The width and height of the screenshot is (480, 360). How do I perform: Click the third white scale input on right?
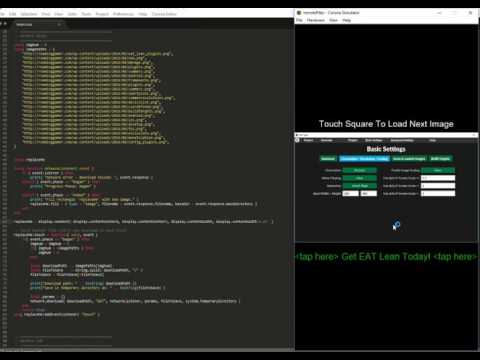point(438,193)
